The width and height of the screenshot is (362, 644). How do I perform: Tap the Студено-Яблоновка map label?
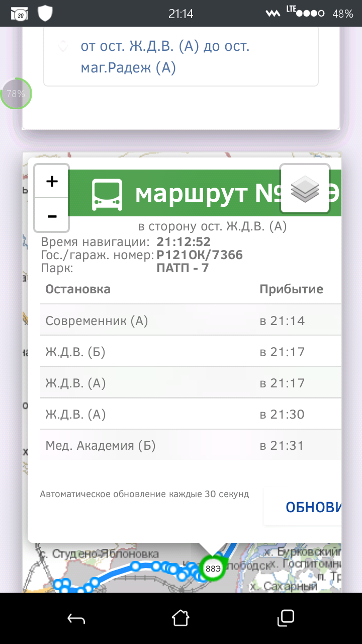click(99, 553)
